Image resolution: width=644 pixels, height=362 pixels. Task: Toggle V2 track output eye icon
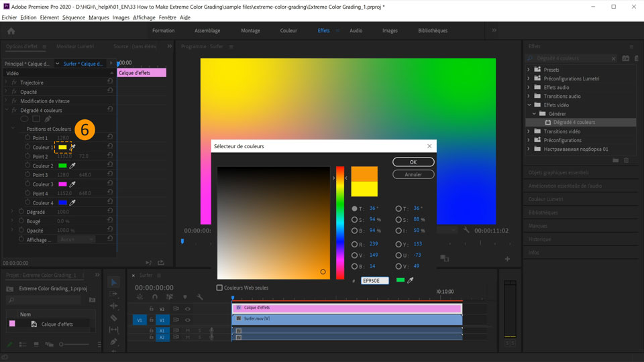187,309
